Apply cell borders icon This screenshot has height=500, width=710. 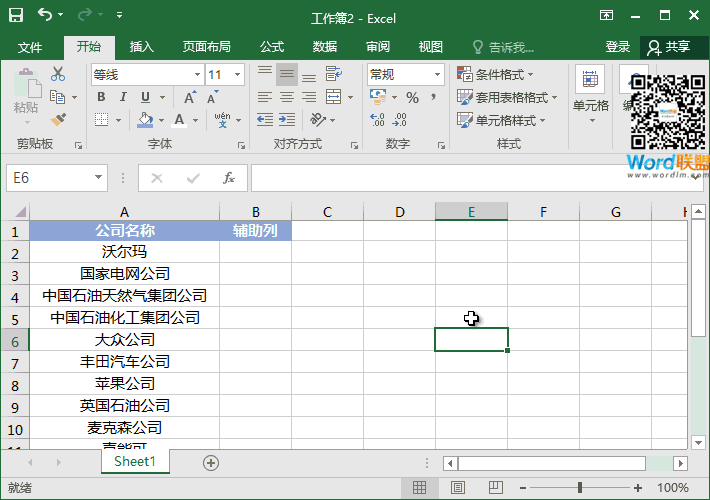(102, 120)
